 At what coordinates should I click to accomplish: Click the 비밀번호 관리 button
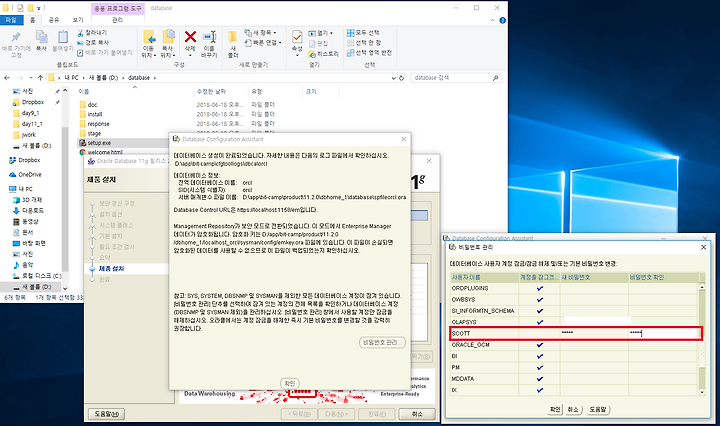(x=382, y=342)
